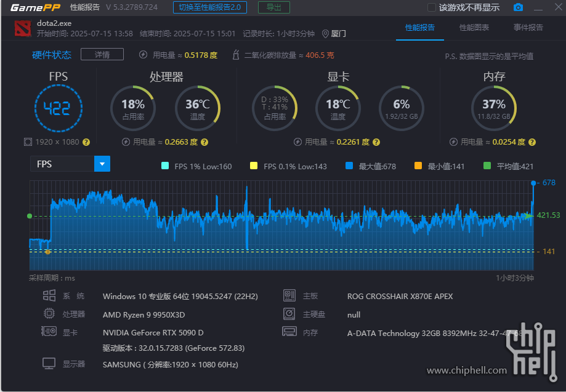The image size is (566, 392).
Task: Click the orange 141 minimum point on chart
Action: pyautogui.click(x=47, y=252)
